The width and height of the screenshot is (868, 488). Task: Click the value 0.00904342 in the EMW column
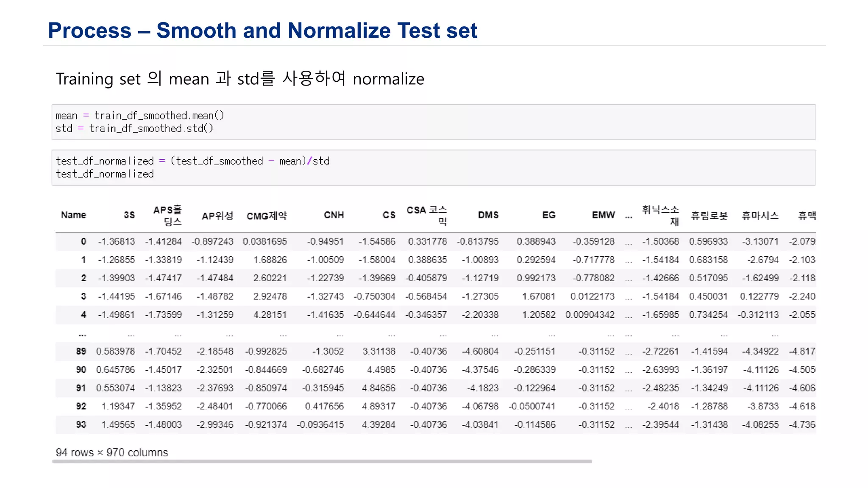point(590,315)
